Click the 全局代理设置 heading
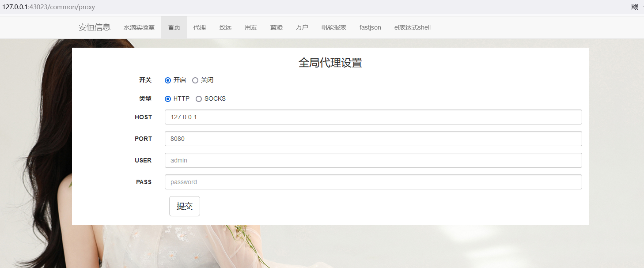Screen dimensions: 644x268 pyautogui.click(x=330, y=63)
